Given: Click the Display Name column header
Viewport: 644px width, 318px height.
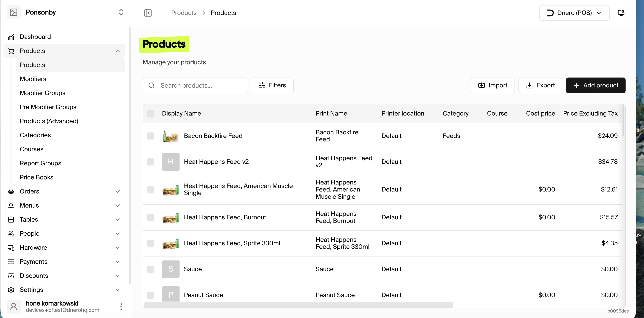Looking at the screenshot, I should click(181, 114).
